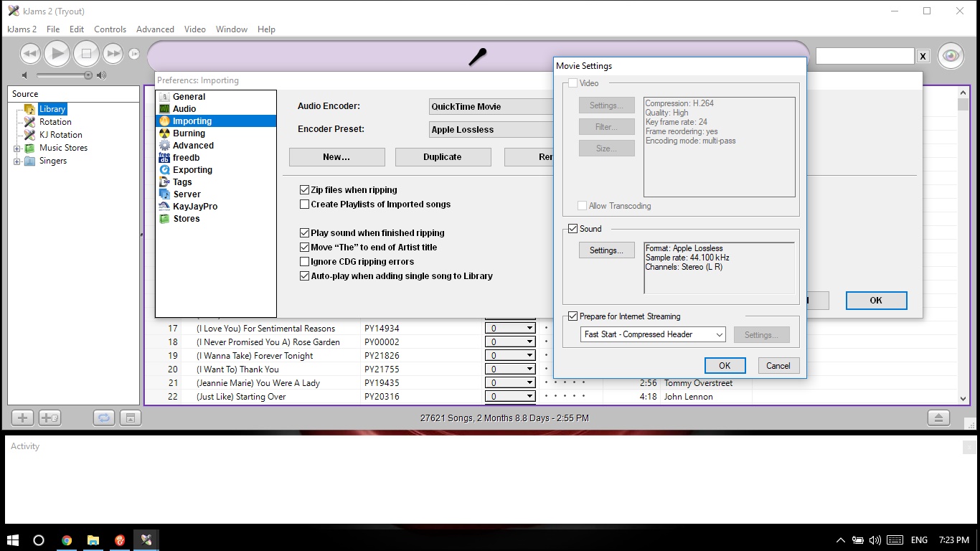
Task: Click the Stores preferences icon
Action: tap(165, 219)
